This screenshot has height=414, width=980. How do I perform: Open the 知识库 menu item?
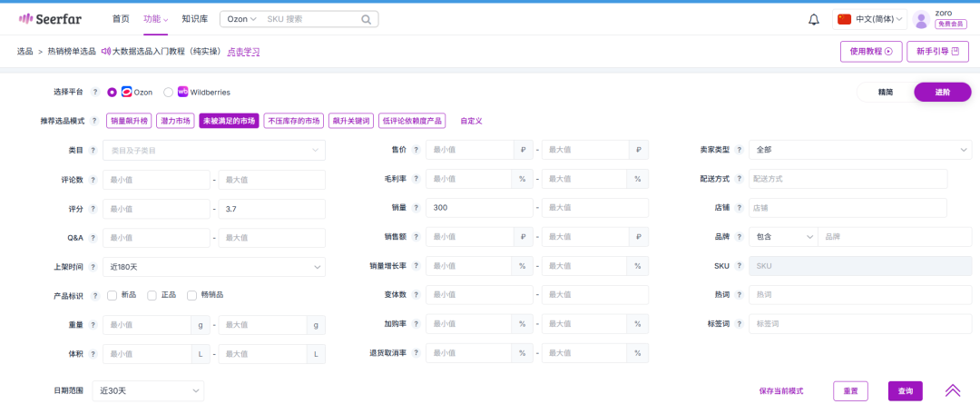point(194,19)
